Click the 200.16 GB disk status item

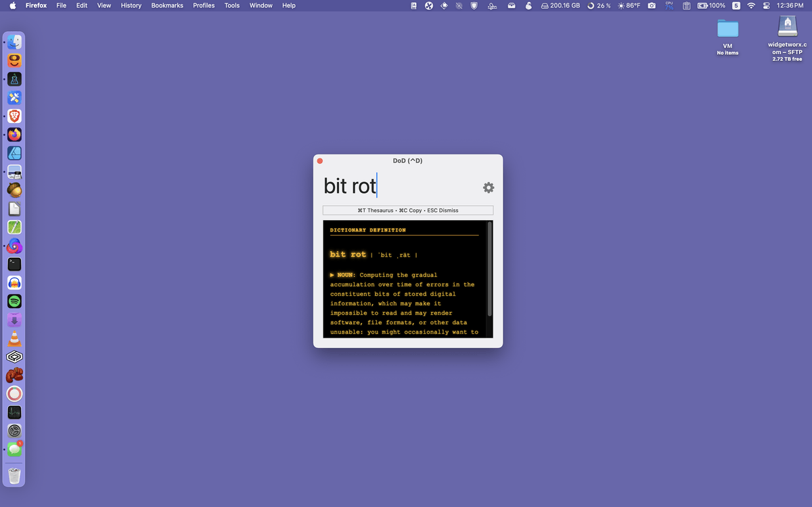560,5
